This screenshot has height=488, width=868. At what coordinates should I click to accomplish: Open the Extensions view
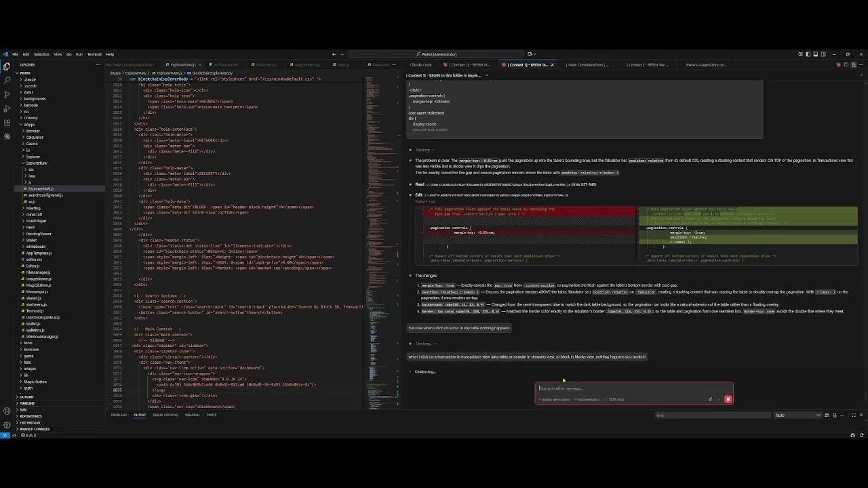click(7, 123)
